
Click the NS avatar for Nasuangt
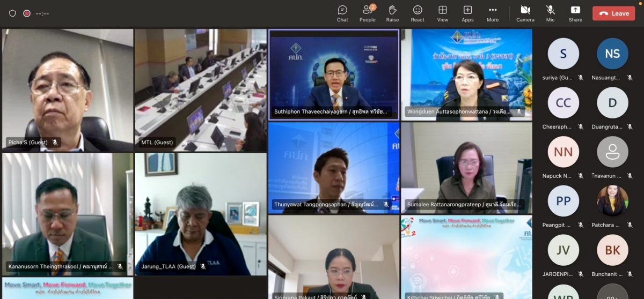612,54
